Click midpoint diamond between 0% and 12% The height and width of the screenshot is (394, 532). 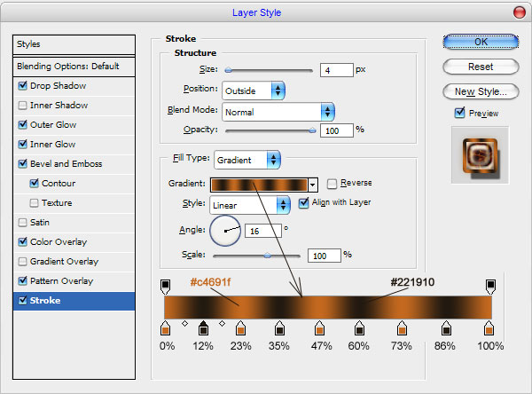click(185, 323)
